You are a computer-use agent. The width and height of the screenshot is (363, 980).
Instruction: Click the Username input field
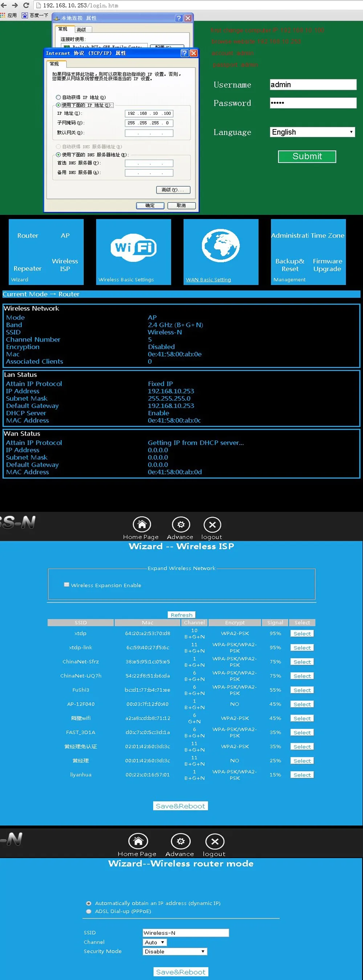313,85
